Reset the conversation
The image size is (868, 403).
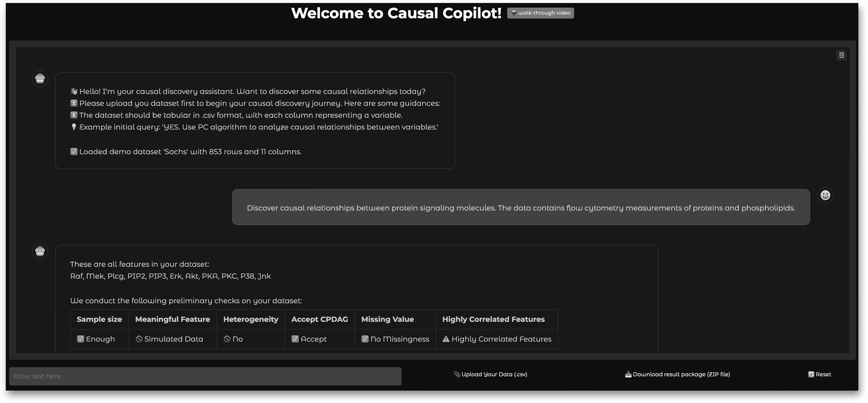[820, 374]
